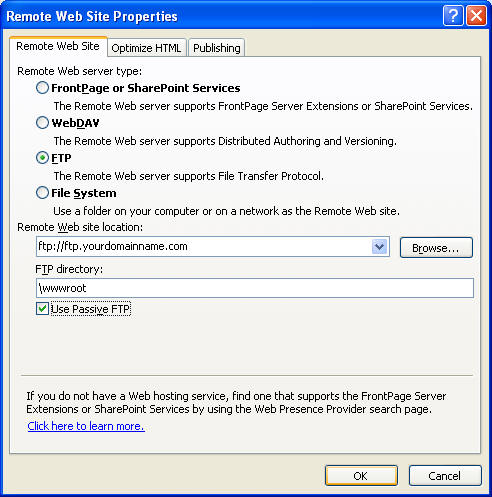Click the Help question mark icon
The image size is (492, 497).
[x=453, y=16]
